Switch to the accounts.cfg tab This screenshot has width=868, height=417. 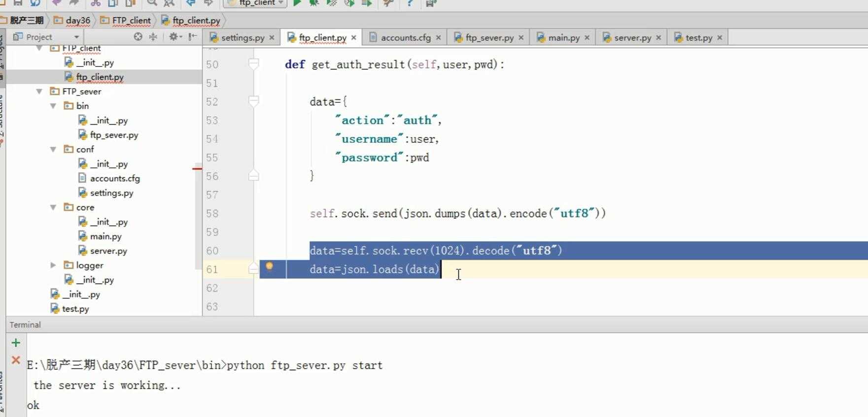point(405,37)
